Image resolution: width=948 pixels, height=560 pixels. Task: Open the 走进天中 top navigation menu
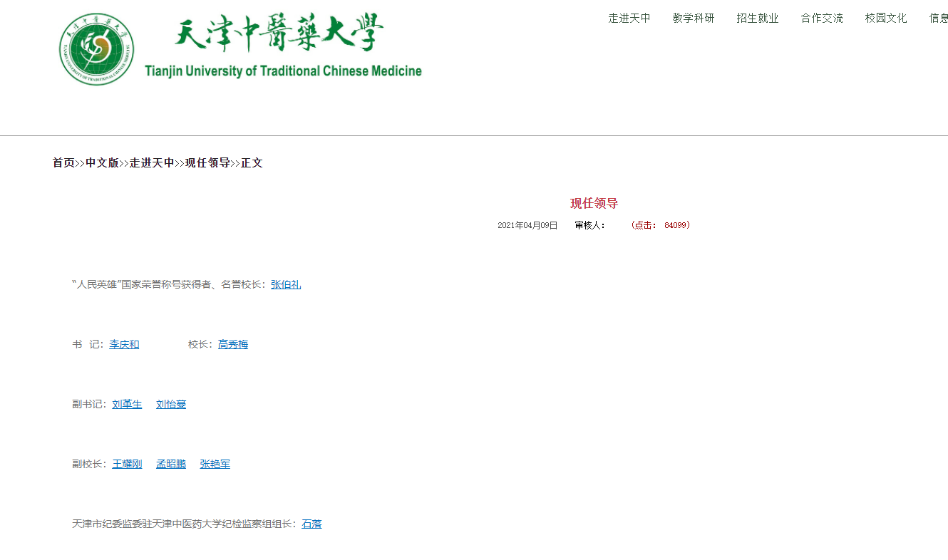[x=629, y=19]
